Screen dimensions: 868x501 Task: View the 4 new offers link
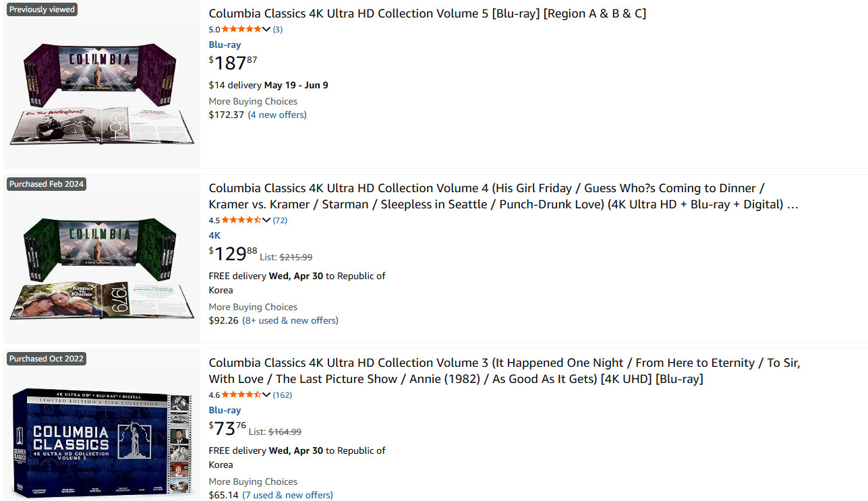point(277,115)
